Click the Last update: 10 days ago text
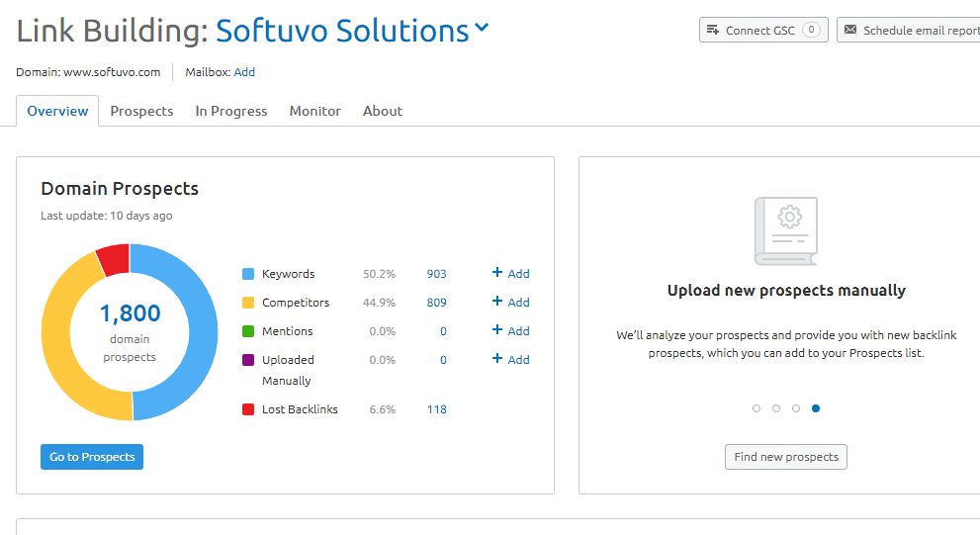Image resolution: width=980 pixels, height=535 pixels. 107,216
